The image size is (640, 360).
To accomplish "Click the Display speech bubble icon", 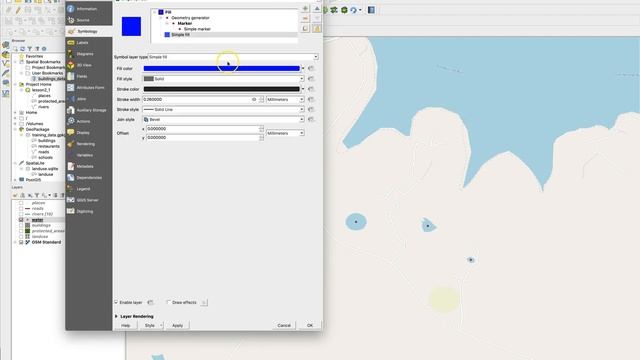I will click(x=71, y=133).
